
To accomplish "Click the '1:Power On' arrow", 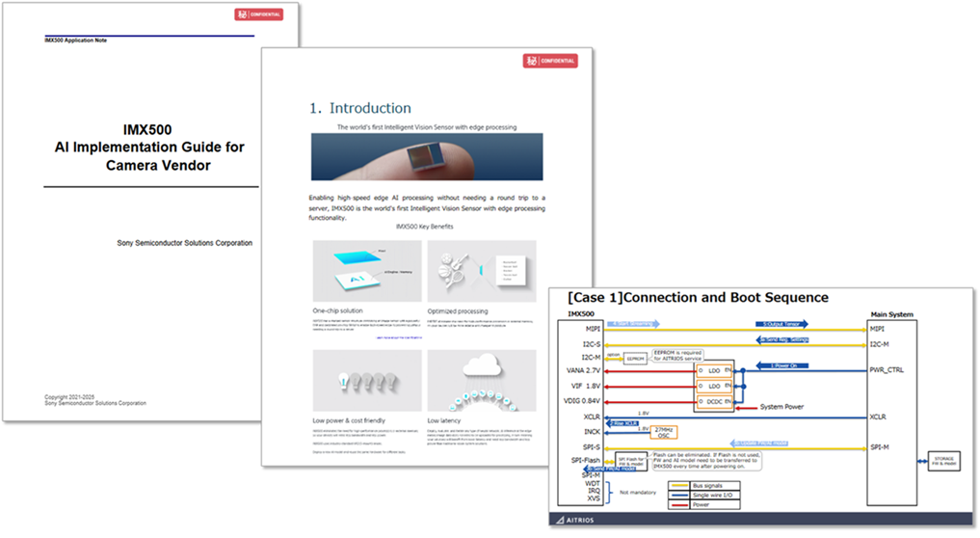I will pos(782,365).
